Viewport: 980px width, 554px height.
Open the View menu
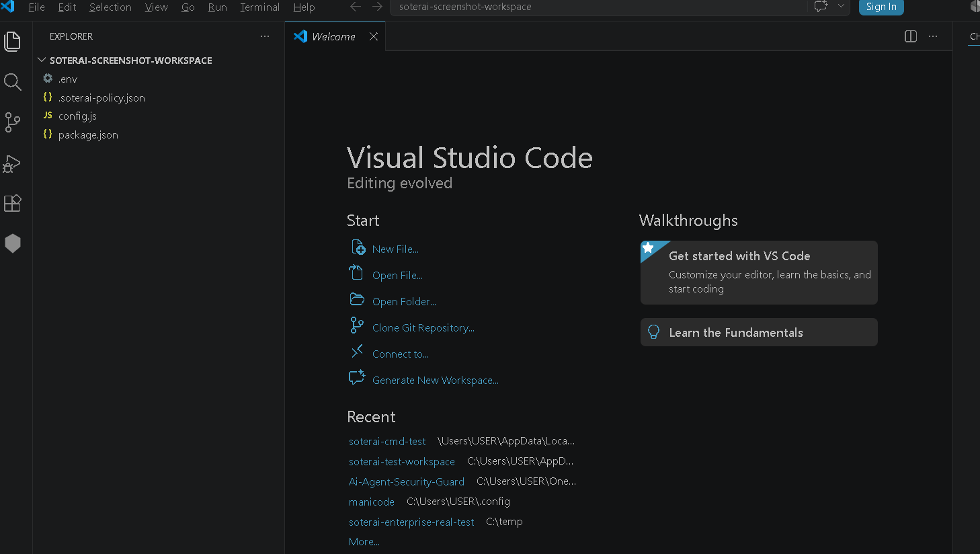point(157,7)
